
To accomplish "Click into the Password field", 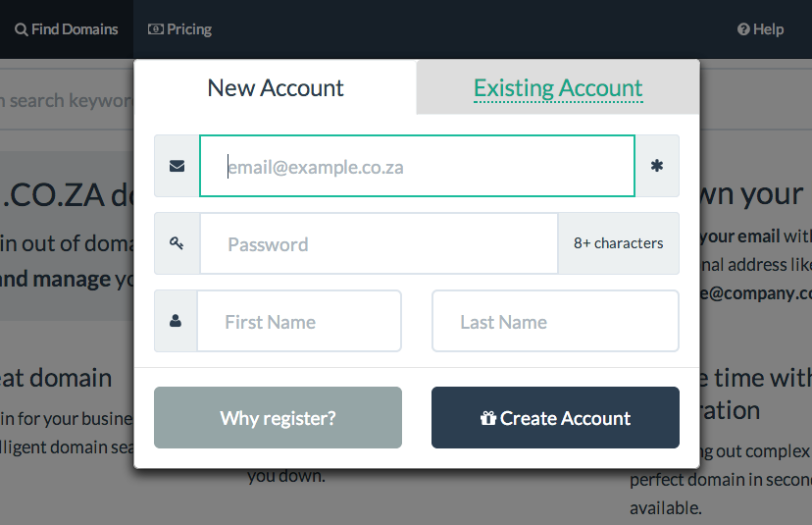I will click(379, 243).
